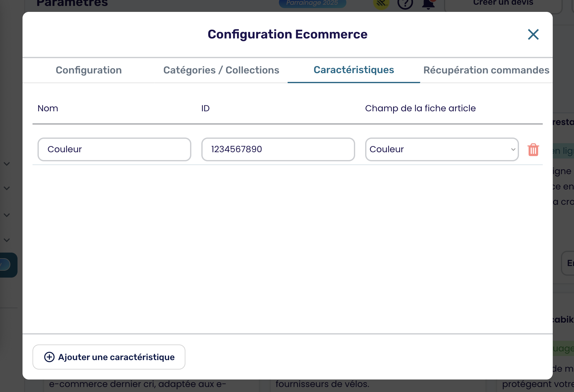The image size is (574, 392).
Task: Open the Catégories / Collections tab
Action: pyautogui.click(x=221, y=70)
